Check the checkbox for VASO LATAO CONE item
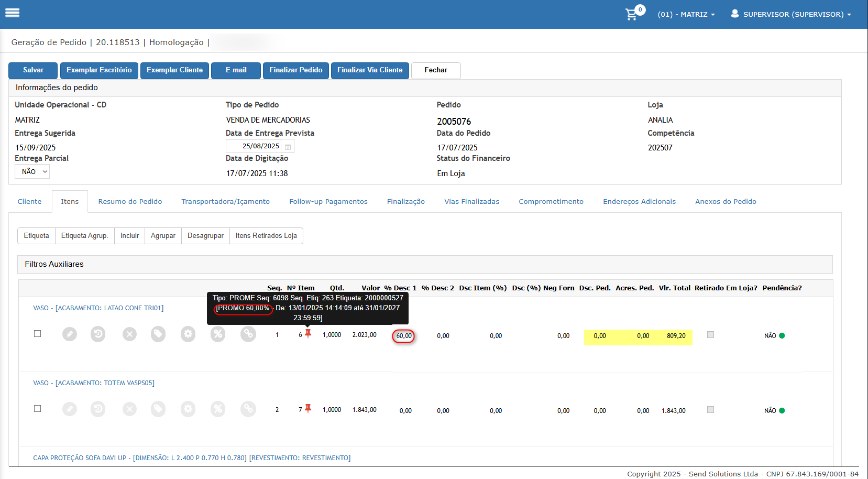The width and height of the screenshot is (868, 479). coord(37,334)
